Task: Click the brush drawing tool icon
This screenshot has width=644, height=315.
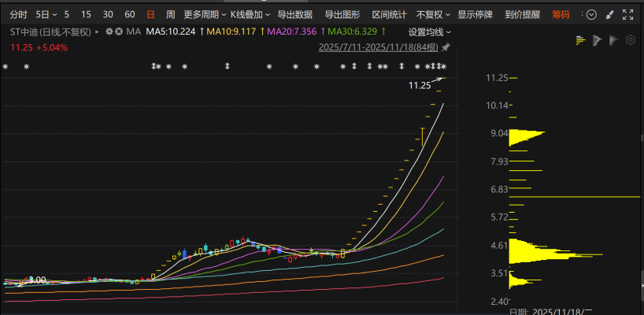Action: click(x=609, y=14)
